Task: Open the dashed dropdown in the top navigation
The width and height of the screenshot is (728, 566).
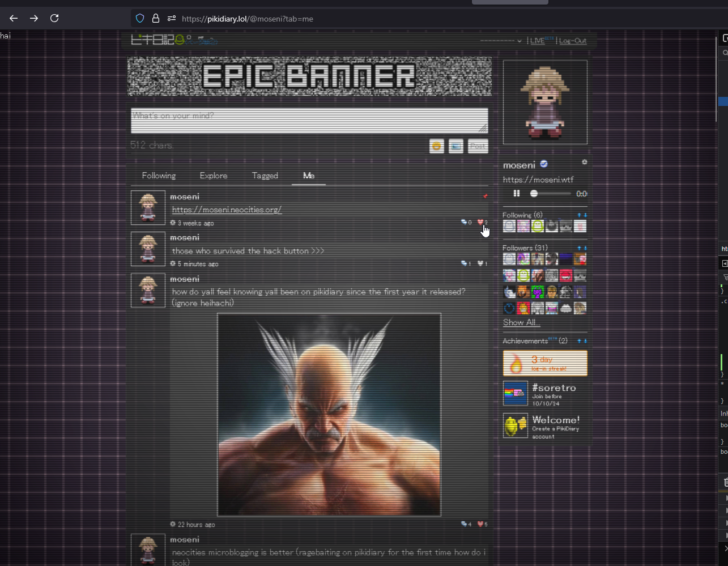Action: 501,41
